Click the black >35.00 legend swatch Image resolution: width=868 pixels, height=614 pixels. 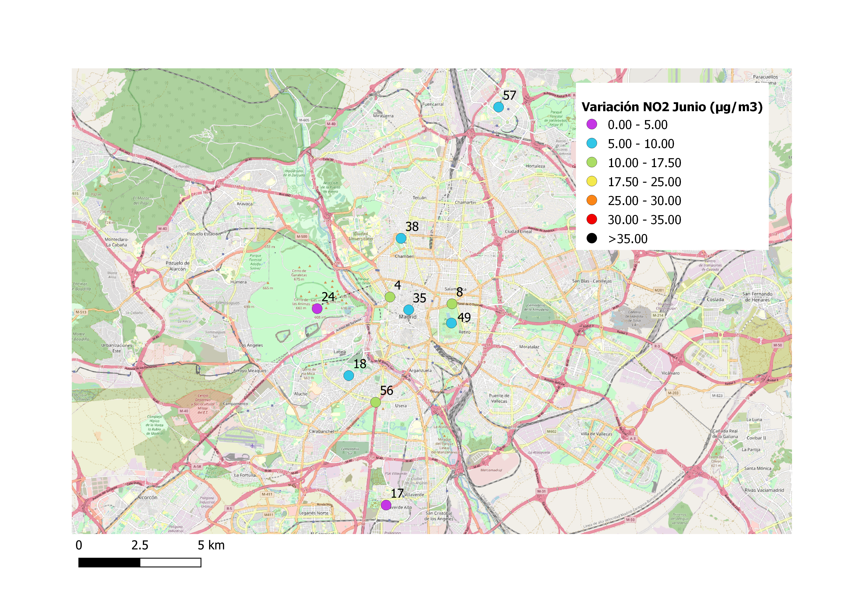pos(592,238)
